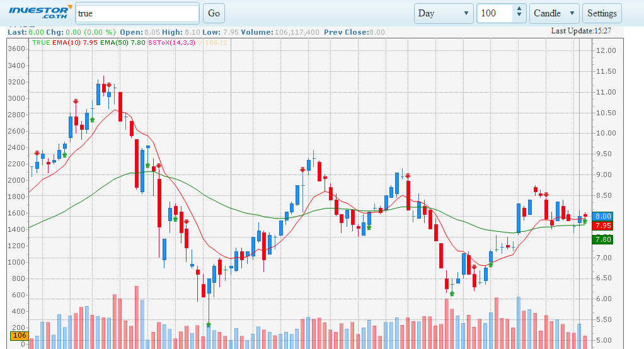Click the TRUE symbol legend label
Viewport: 644px width, 349px height.
pos(41,42)
